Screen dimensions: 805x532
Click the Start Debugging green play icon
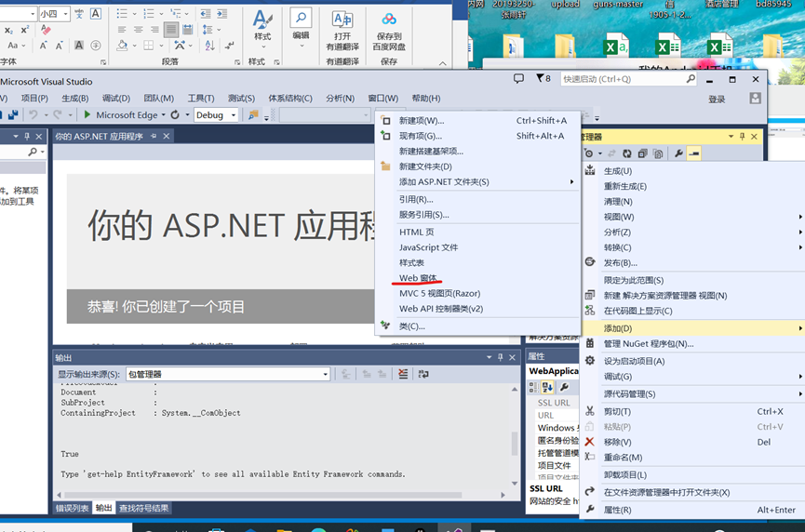tap(87, 114)
